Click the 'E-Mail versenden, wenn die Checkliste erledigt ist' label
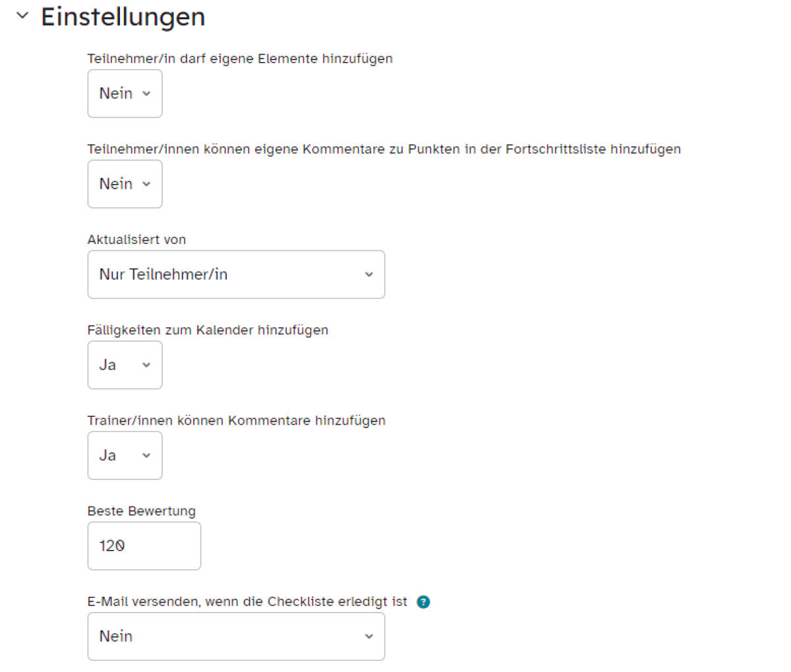 pyautogui.click(x=248, y=601)
